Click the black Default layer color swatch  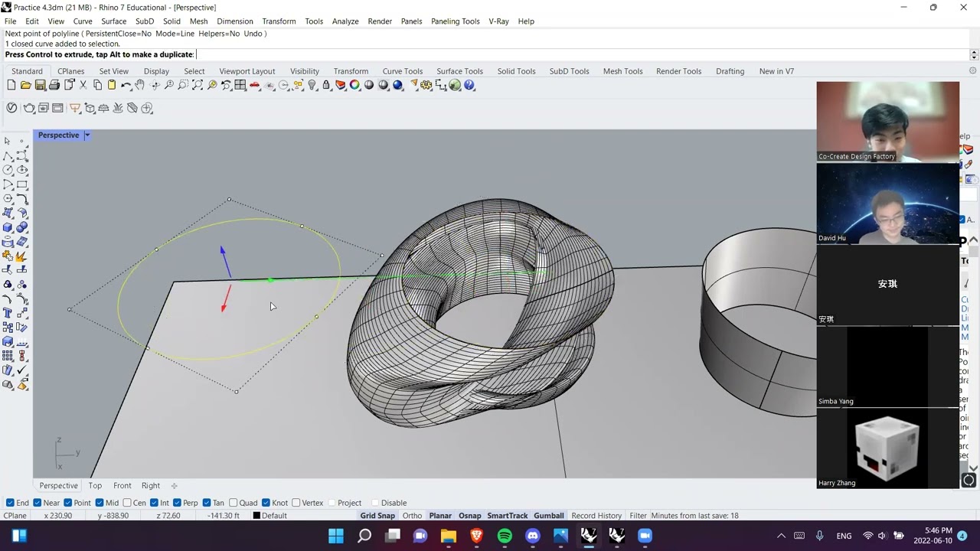tap(256, 516)
